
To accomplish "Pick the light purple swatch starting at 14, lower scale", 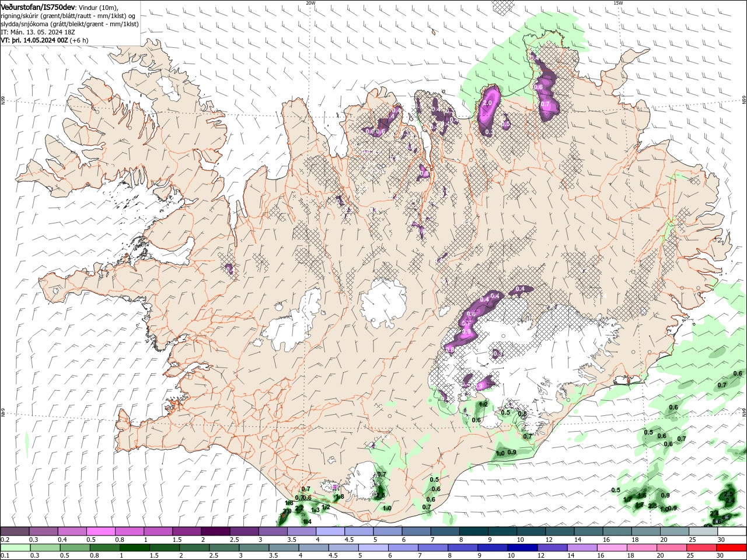I will [581, 548].
